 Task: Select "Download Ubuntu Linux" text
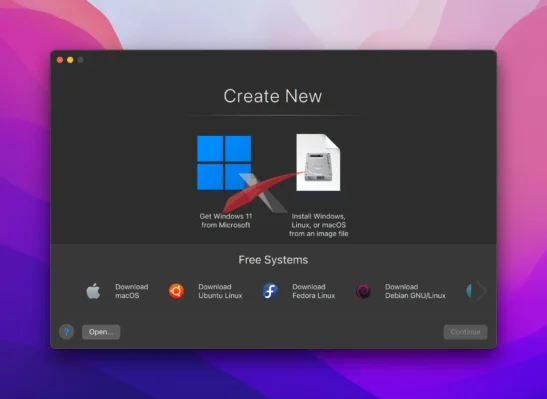click(x=220, y=291)
